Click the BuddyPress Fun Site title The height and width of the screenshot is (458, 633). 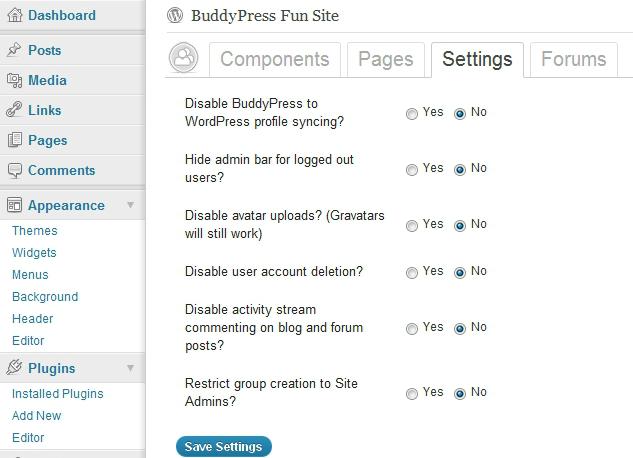(x=265, y=16)
